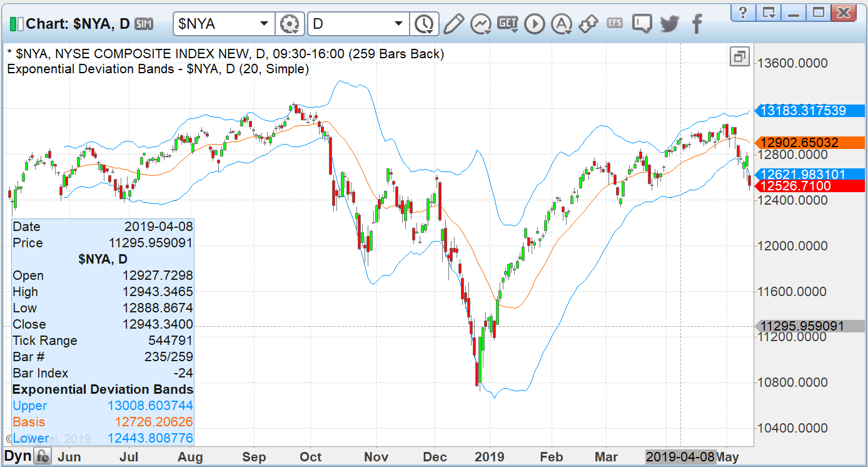Click the Oct label on time axis
This screenshot has height=467, width=868.
point(311,457)
